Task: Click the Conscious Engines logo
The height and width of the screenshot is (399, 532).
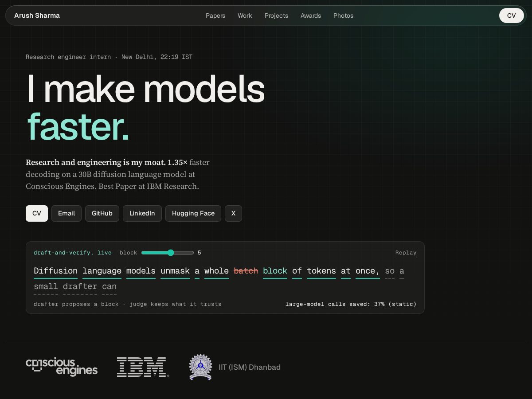Action: tap(62, 367)
